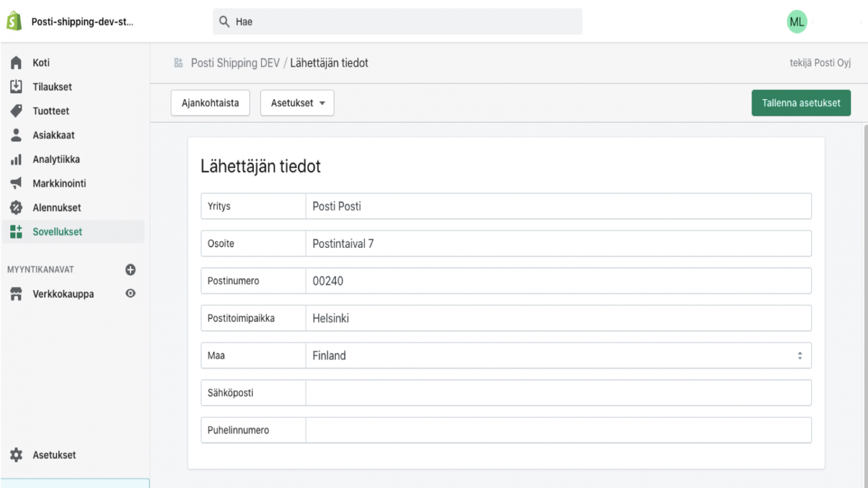
Task: Click the Sovellukset apps grid icon
Action: (x=16, y=232)
